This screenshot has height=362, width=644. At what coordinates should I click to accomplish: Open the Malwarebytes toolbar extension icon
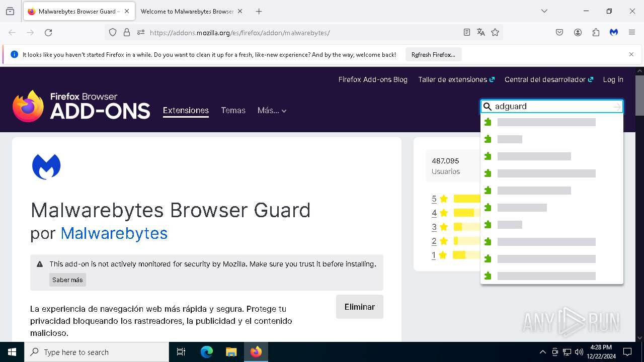614,33
